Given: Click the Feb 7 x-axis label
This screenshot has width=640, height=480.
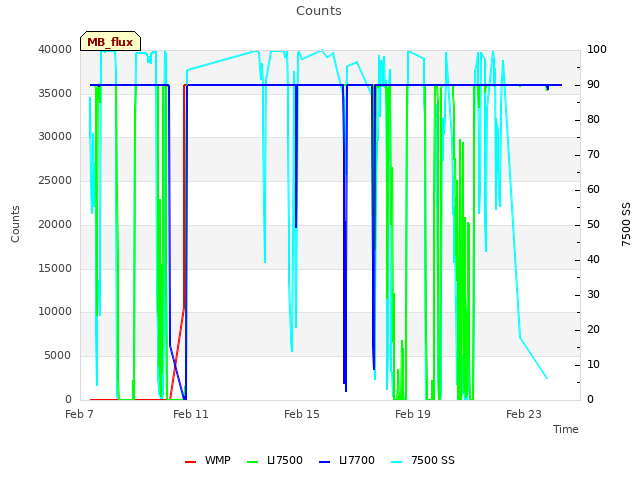Looking at the screenshot, I should [x=79, y=414].
